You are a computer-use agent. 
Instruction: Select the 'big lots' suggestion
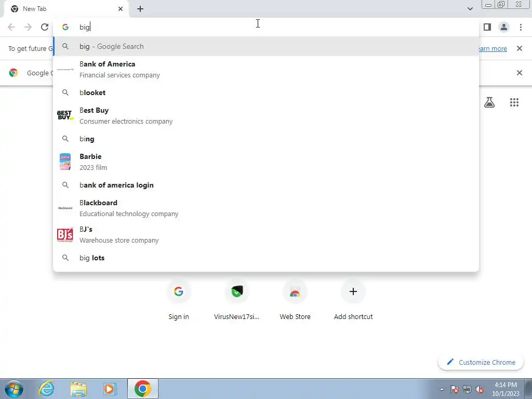pos(266,258)
